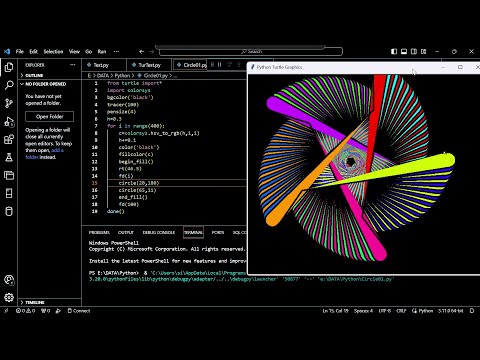The image size is (480, 360).
Task: Click the Python Turtle Graphics window title
Action: pos(279,67)
